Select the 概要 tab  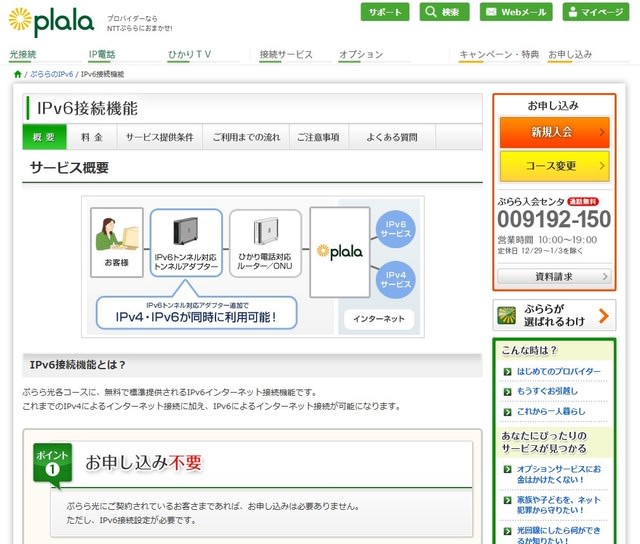point(44,137)
